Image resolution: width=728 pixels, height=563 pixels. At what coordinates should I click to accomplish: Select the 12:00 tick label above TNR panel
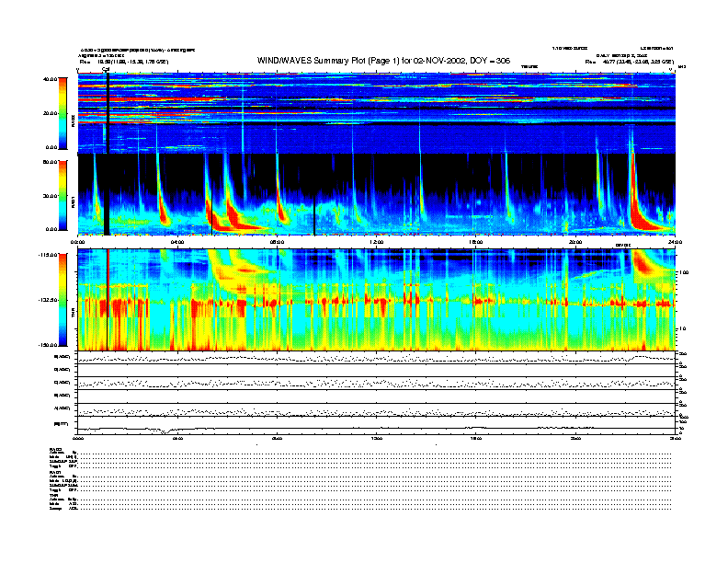click(x=377, y=242)
